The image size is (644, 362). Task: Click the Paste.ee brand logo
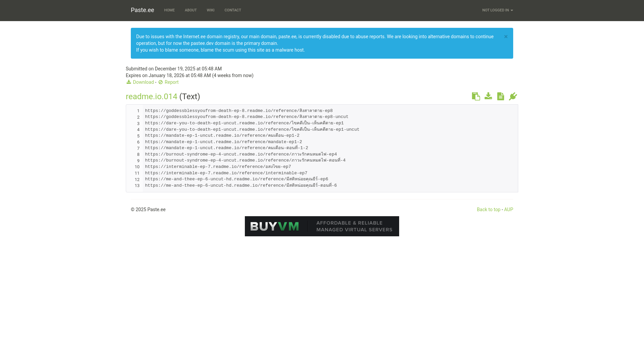tap(143, 10)
